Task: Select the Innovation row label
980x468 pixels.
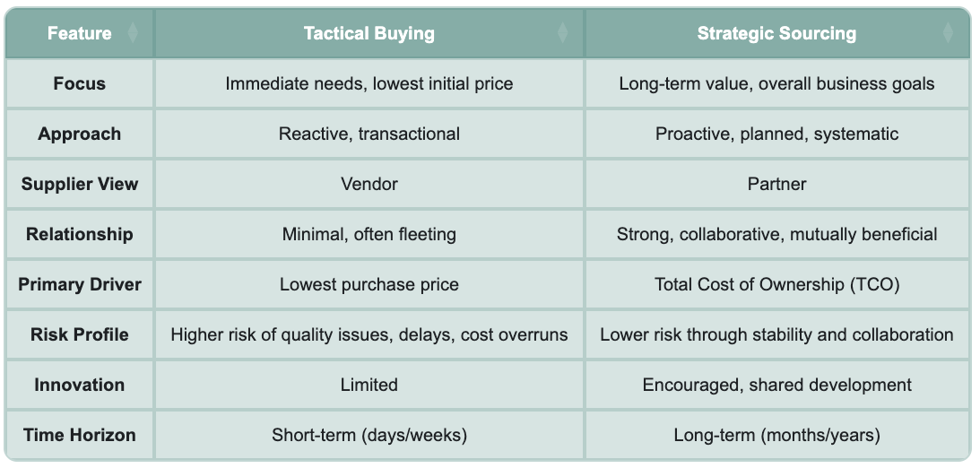Action: click(x=80, y=385)
